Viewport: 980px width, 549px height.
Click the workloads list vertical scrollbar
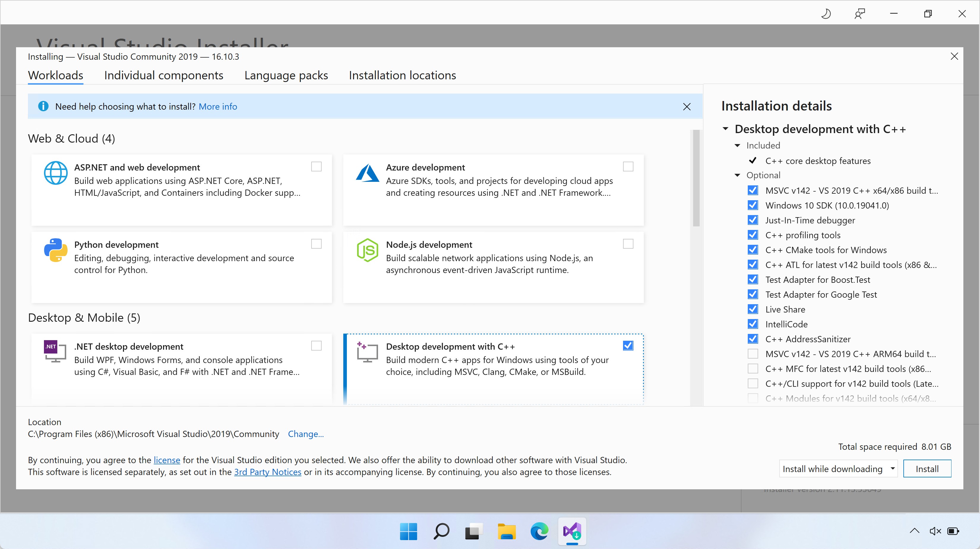[x=696, y=178]
